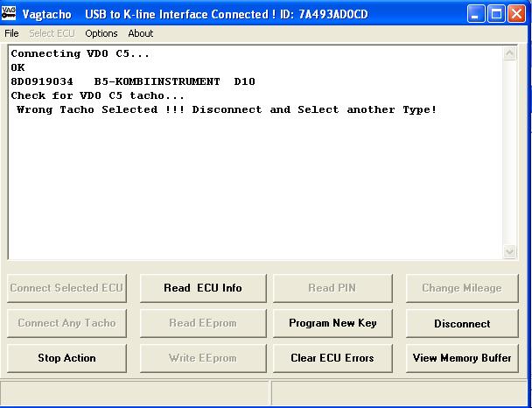
Task: Click Clear ECU Errors button
Action: pos(332,358)
